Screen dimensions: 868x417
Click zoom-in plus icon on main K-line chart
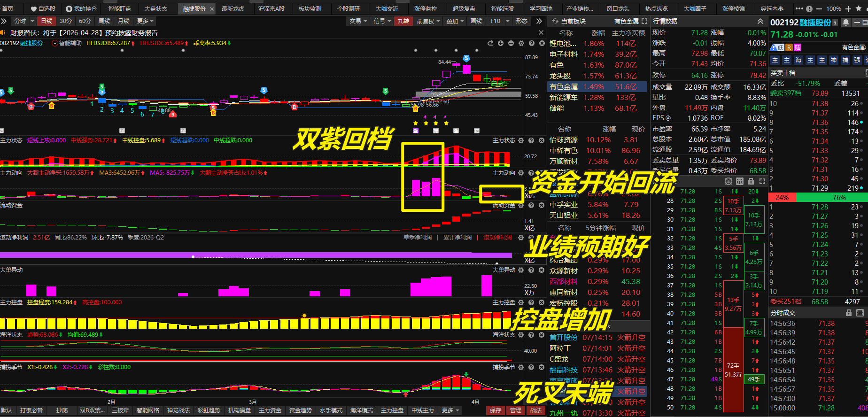pos(501,43)
